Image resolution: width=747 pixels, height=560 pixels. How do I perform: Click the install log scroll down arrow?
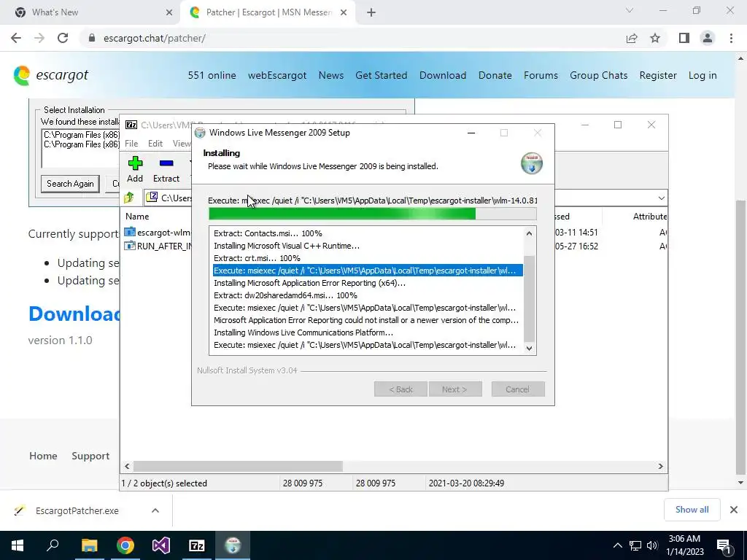click(x=530, y=348)
